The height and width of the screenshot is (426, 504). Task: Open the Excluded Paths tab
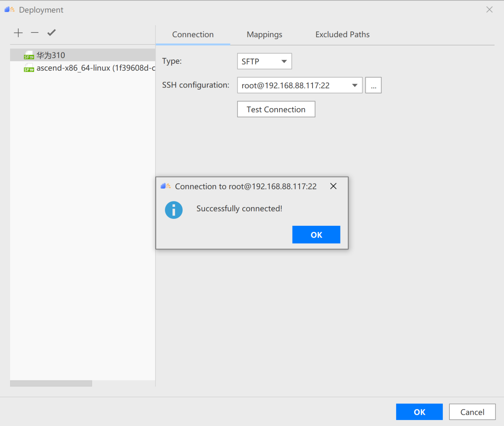pos(342,34)
